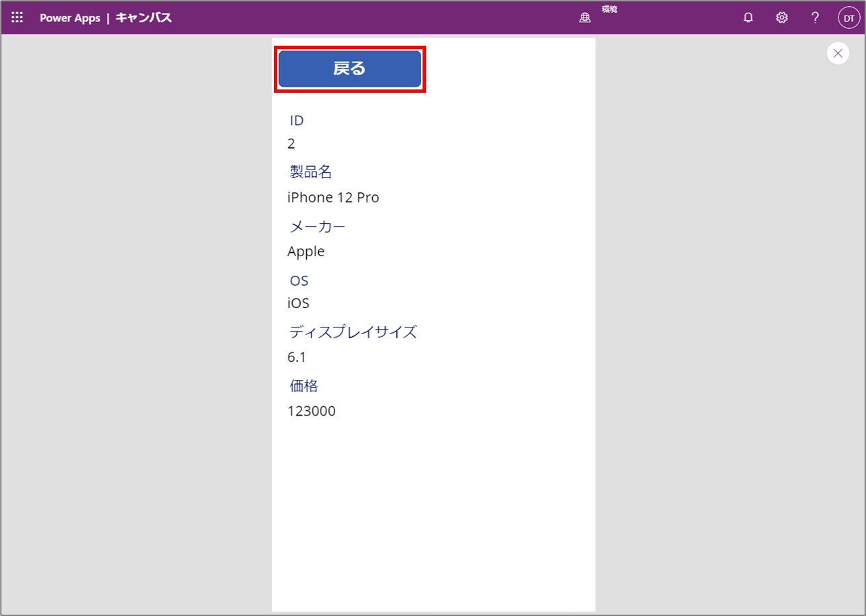This screenshot has width=866, height=616.
Task: Open the DT account avatar
Action: 849,18
